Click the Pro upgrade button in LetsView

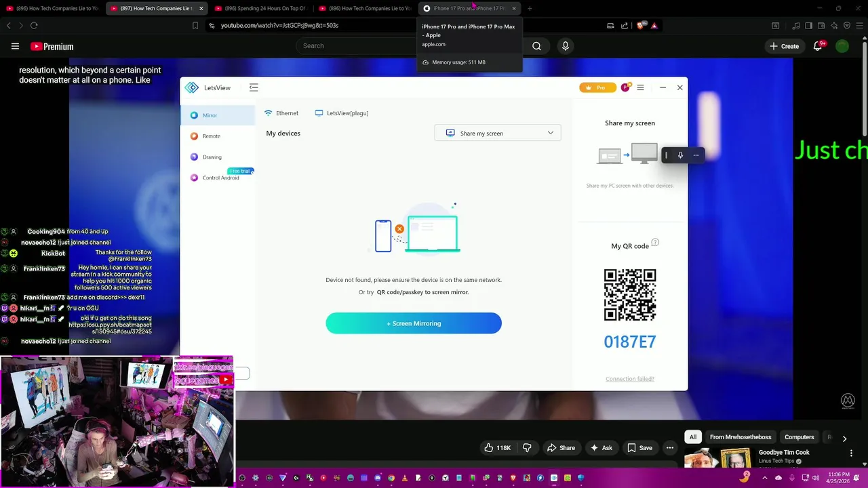(x=597, y=87)
